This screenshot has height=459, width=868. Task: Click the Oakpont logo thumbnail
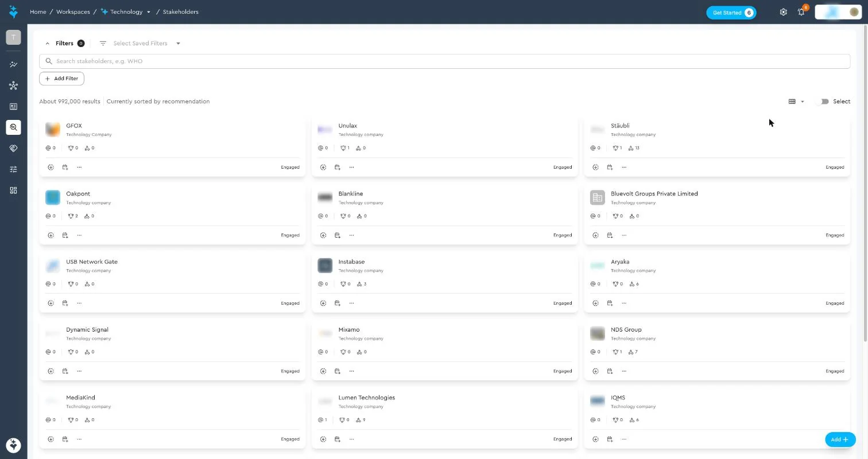coord(53,197)
